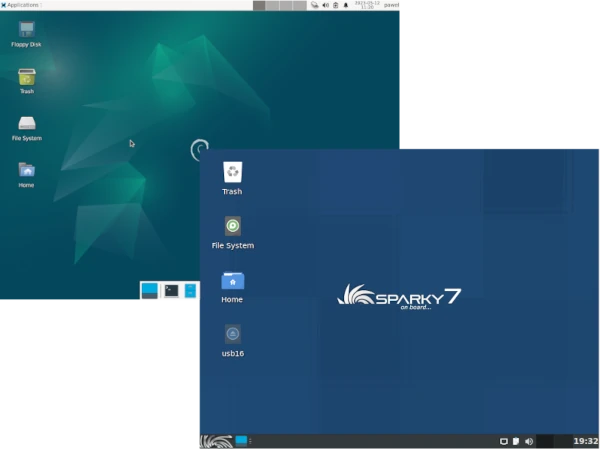Open the notifications bell icon in the top panel
The height and width of the screenshot is (450, 600).
pyautogui.click(x=346, y=5)
